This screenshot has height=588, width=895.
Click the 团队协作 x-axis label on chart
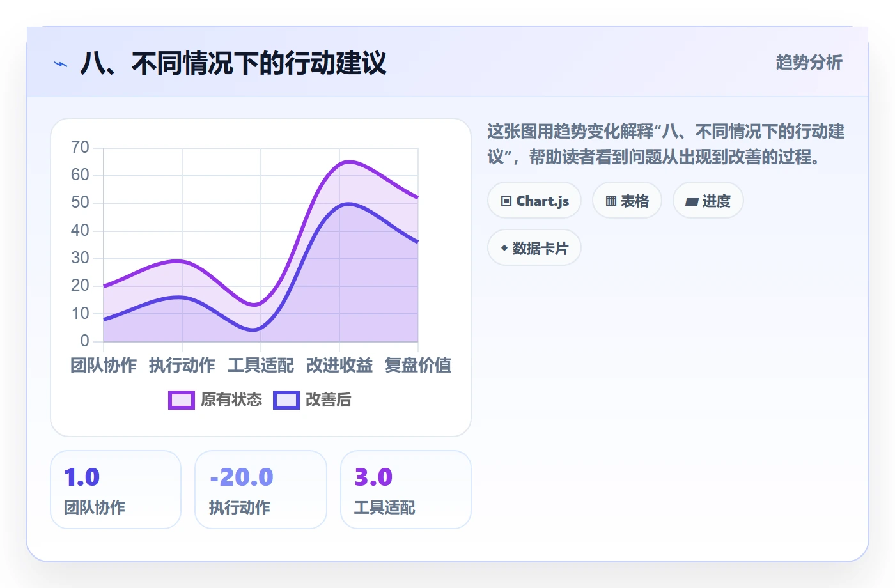click(104, 366)
